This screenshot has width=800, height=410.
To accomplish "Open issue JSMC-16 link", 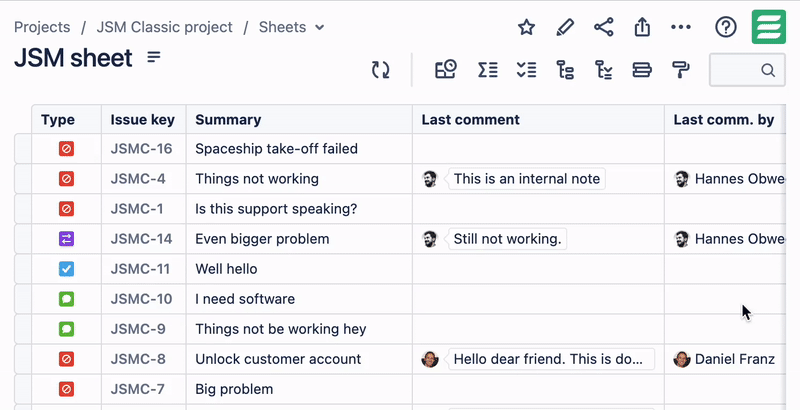I will tap(141, 149).
